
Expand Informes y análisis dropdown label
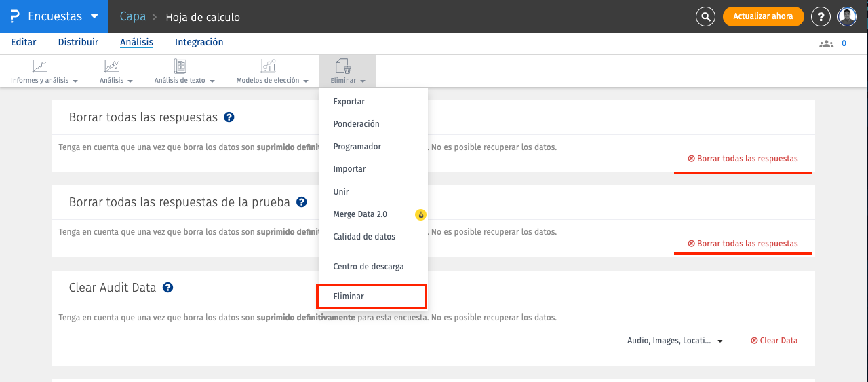[44, 81]
